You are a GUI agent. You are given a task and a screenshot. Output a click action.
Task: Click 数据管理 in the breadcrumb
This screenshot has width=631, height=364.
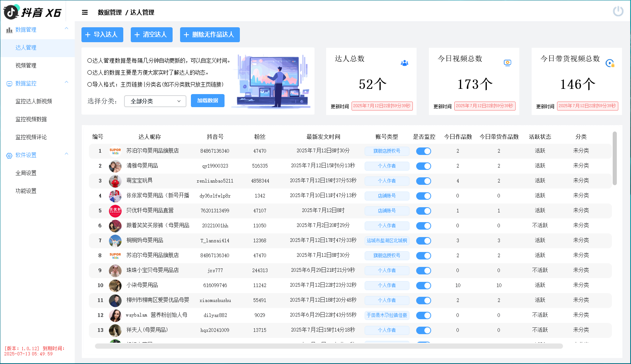click(110, 12)
